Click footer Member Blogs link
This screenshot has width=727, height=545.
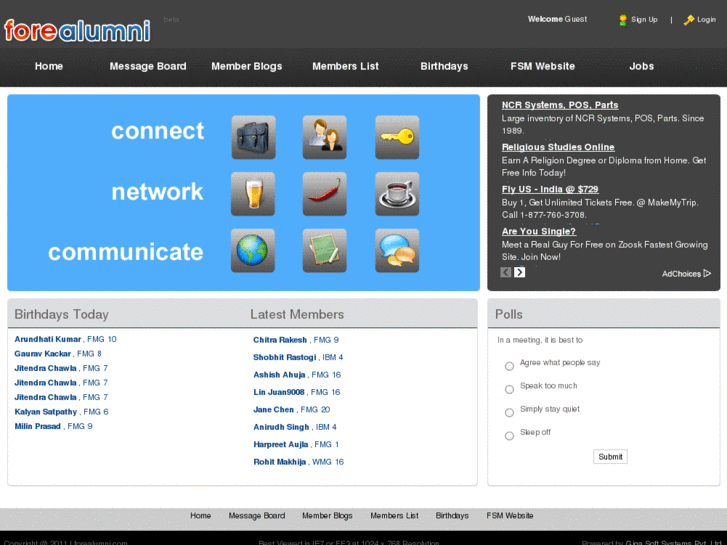click(327, 516)
